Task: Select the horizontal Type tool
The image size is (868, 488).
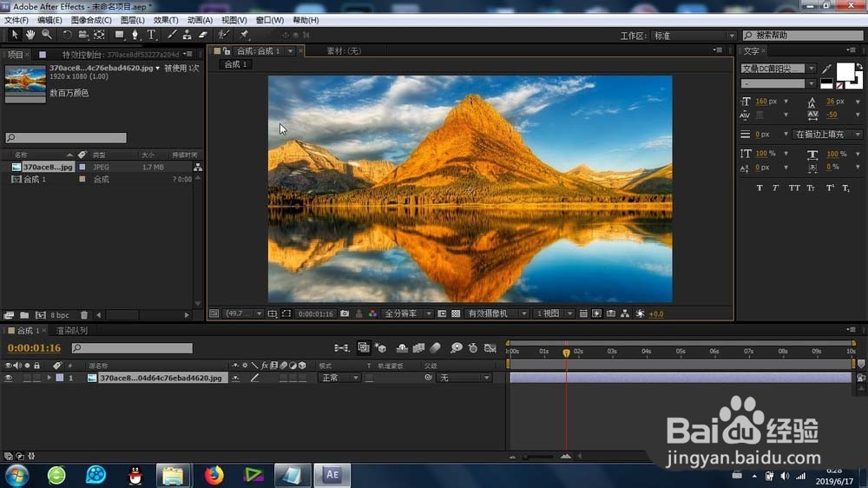Action: click(150, 35)
